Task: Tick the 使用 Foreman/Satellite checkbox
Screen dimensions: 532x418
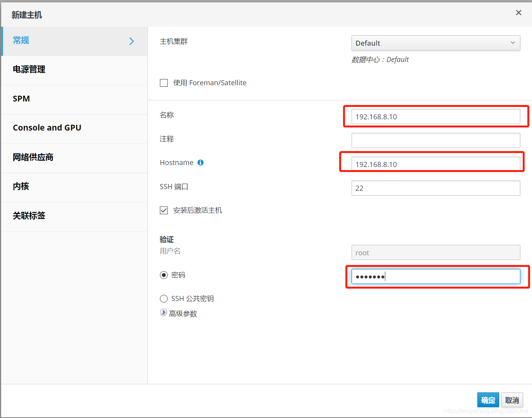Action: point(164,83)
